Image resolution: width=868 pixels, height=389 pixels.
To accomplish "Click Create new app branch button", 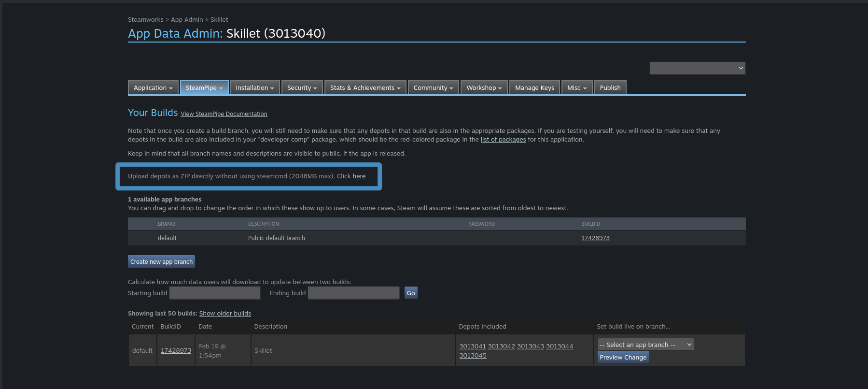I will [161, 261].
